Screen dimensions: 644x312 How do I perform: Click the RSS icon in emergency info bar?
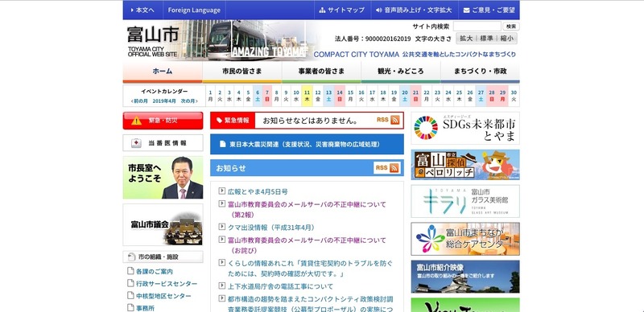tap(388, 121)
